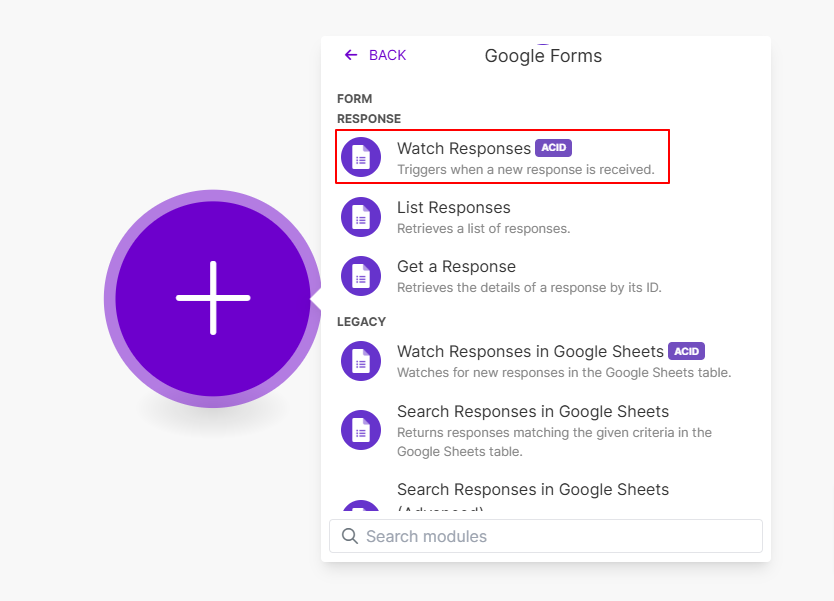This screenshot has height=601, width=834.
Task: Click the Google Forms panel title
Action: pos(543,55)
